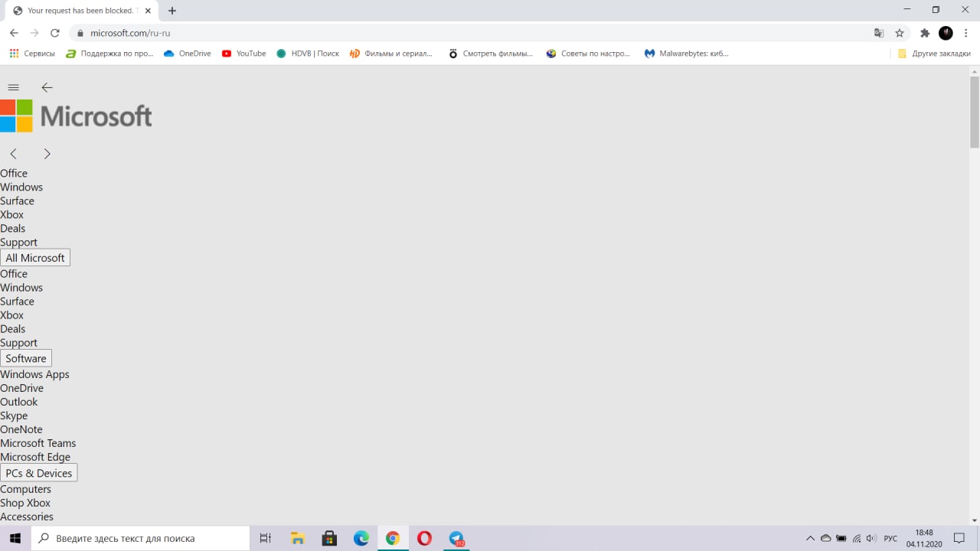Image resolution: width=980 pixels, height=551 pixels.
Task: Open a new browser tab
Action: point(172,11)
